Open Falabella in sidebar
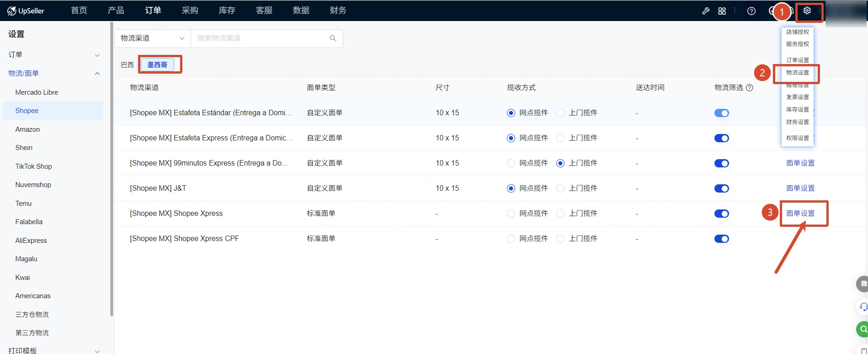868x354 pixels. [29, 222]
